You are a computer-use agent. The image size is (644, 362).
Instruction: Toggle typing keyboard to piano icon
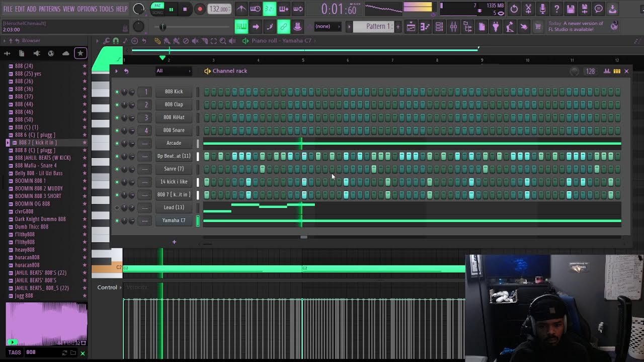pos(242,27)
